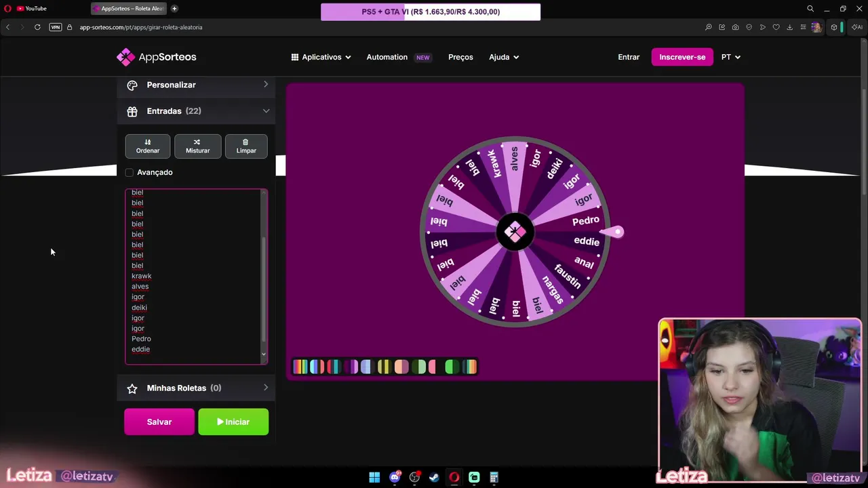Shuffle entries with the Misturar button

(x=197, y=146)
